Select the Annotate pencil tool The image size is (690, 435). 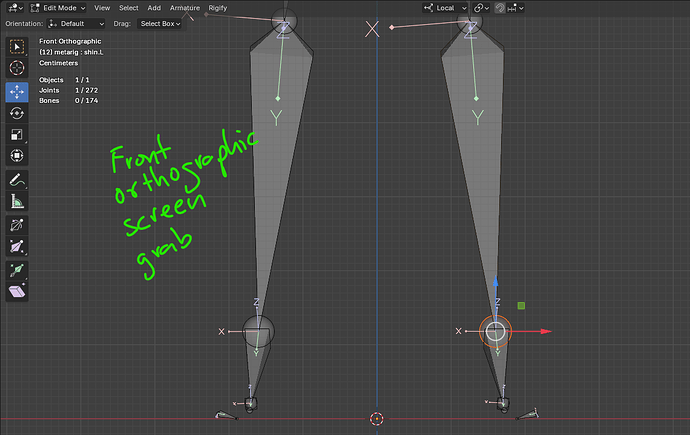pyautogui.click(x=17, y=180)
